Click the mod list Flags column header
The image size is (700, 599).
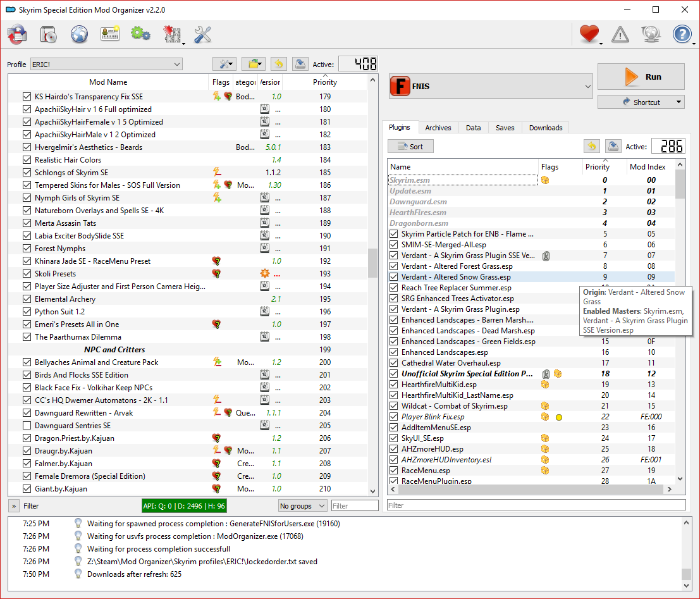(x=221, y=82)
